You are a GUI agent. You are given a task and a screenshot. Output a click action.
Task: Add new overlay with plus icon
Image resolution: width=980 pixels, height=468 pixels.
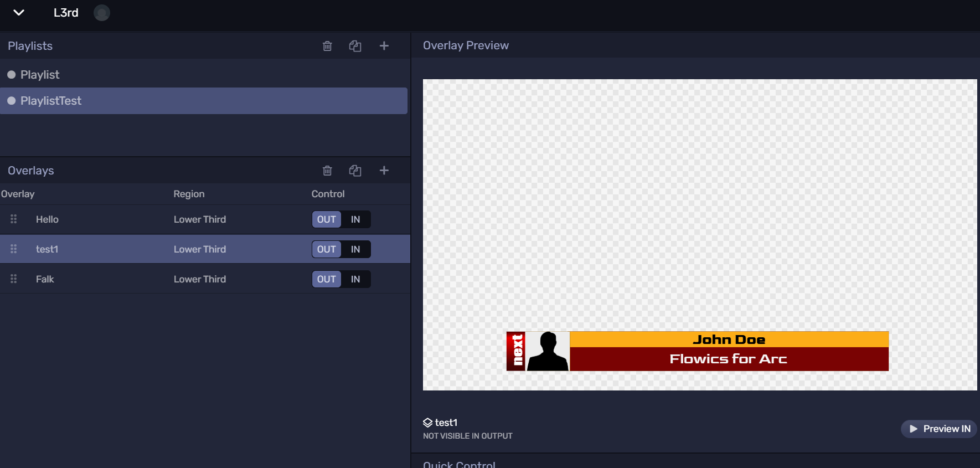coord(384,171)
